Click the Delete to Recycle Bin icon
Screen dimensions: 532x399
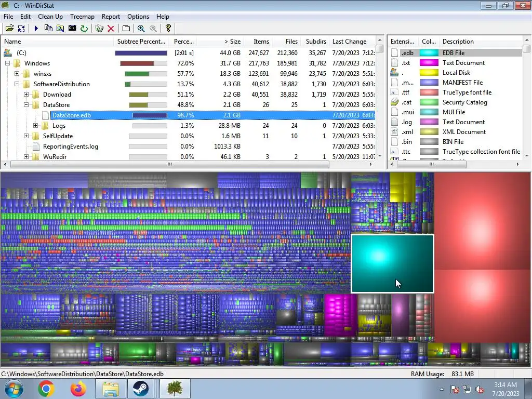point(99,29)
